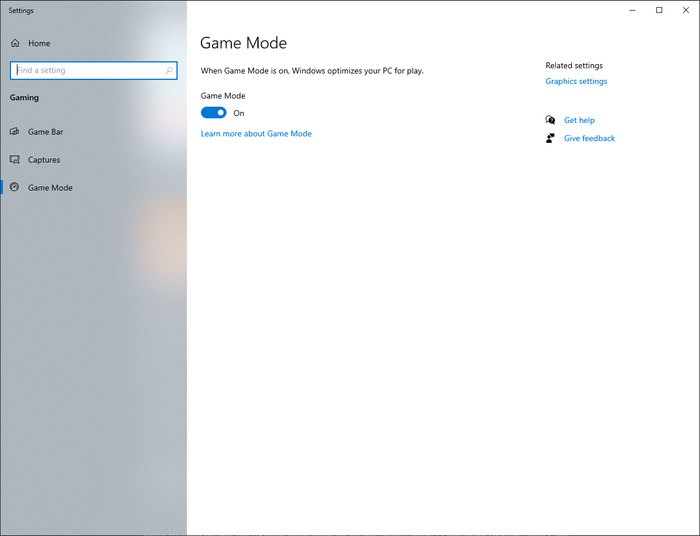Screen dimensions: 700x536
Task: Click the On label beside toggle
Action: tap(239, 113)
